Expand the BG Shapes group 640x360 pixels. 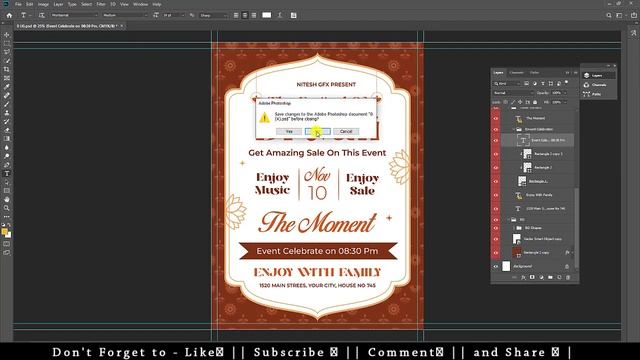(514, 228)
